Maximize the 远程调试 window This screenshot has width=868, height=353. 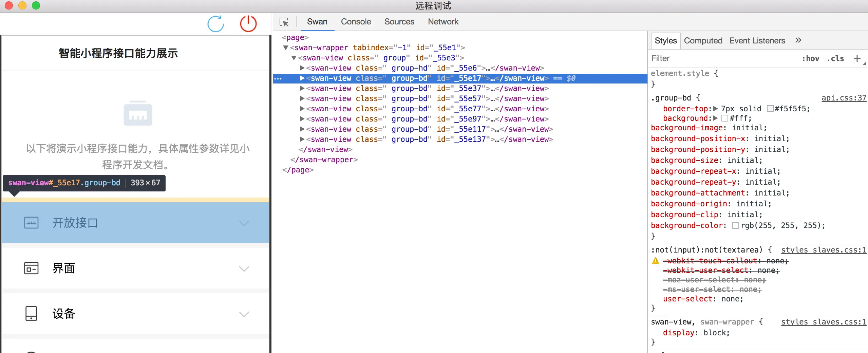pos(36,6)
